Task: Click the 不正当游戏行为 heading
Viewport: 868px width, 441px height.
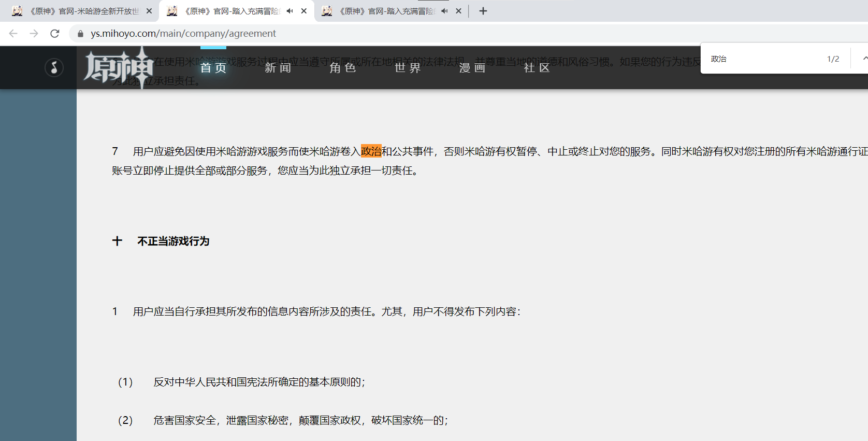Action: click(173, 241)
